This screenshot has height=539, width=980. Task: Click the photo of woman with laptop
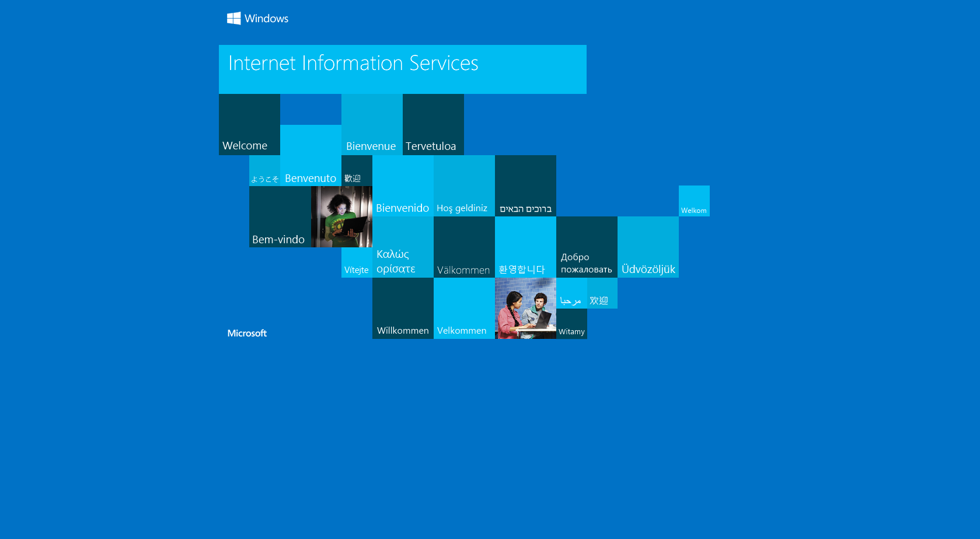tap(341, 216)
